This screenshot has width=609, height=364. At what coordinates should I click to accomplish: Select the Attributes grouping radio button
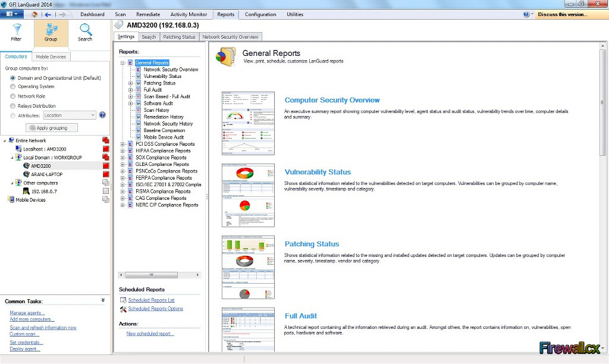tap(13, 115)
